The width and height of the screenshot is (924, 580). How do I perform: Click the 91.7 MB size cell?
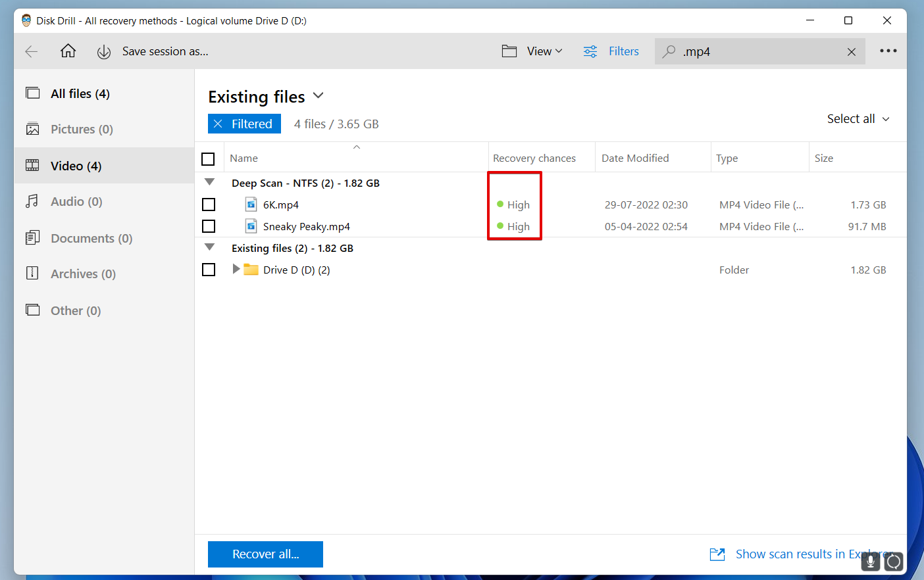pyautogui.click(x=867, y=227)
